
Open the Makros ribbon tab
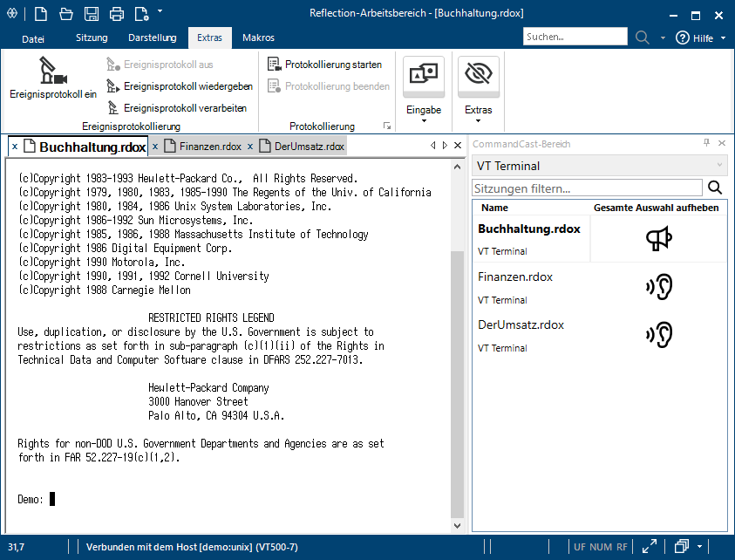[258, 38]
